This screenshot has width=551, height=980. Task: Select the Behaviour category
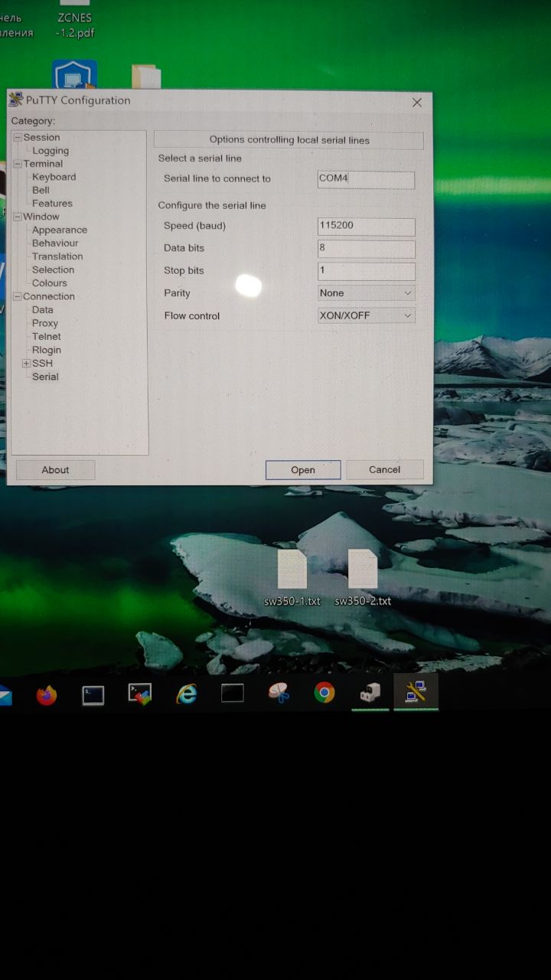55,243
